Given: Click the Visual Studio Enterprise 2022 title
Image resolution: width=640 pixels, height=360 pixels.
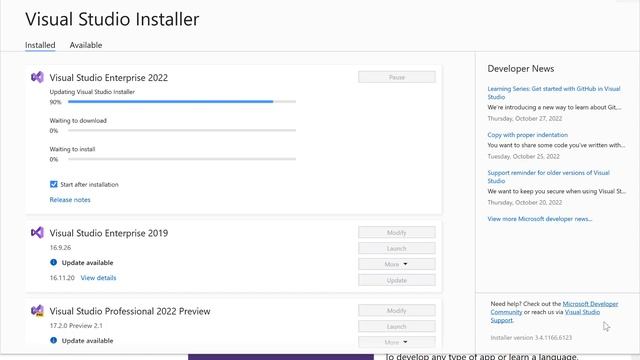Looking at the screenshot, I should pos(109,78).
